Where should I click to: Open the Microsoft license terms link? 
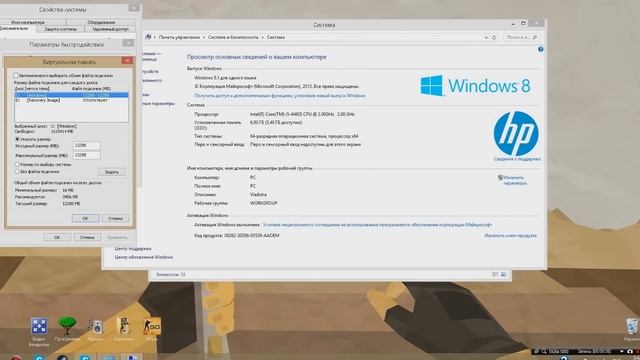point(377,225)
